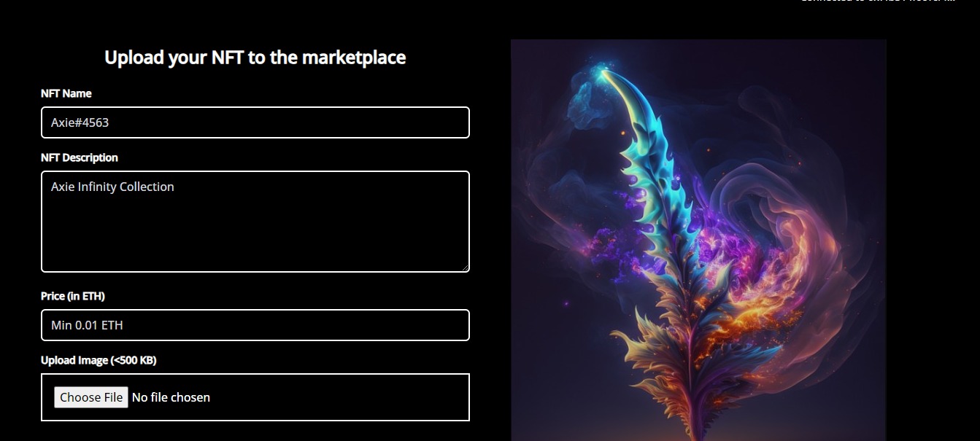Click the glowing feather artwork preview
The height and width of the screenshot is (441, 980).
698,240
